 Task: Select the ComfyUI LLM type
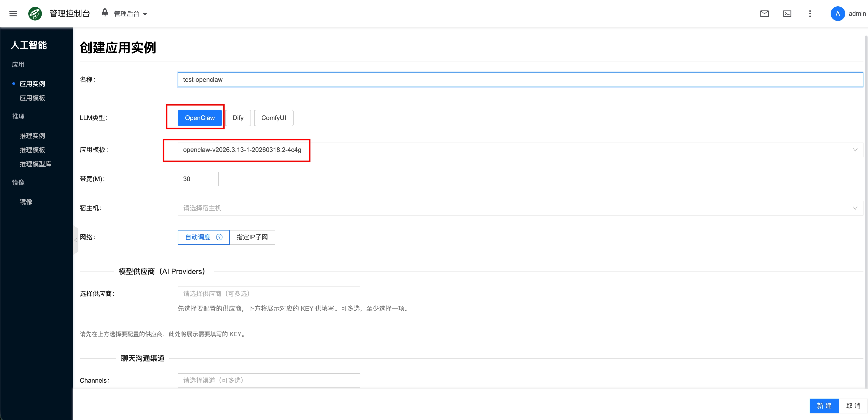[x=273, y=118]
